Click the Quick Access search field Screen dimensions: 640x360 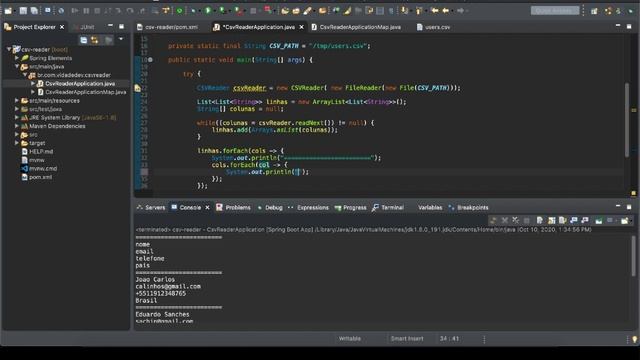coord(555,11)
